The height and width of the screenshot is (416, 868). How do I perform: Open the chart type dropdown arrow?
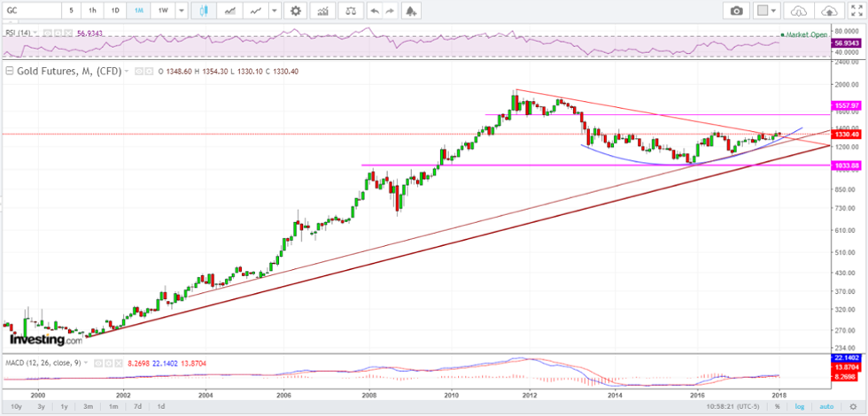[x=275, y=11]
